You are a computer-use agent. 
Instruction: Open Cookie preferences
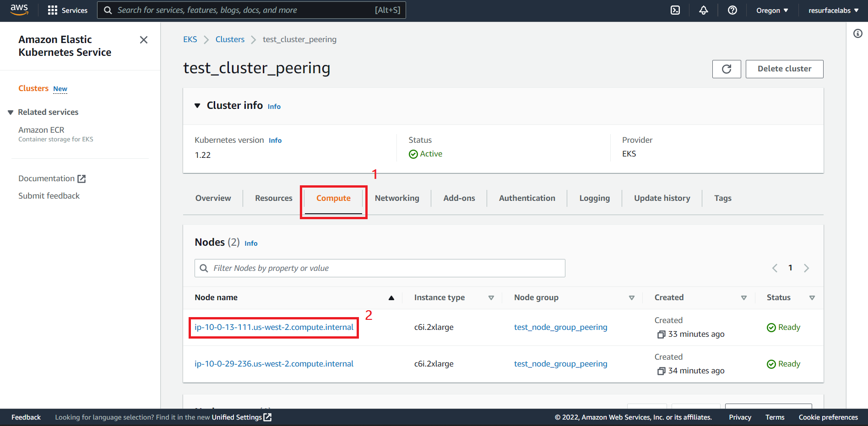828,417
